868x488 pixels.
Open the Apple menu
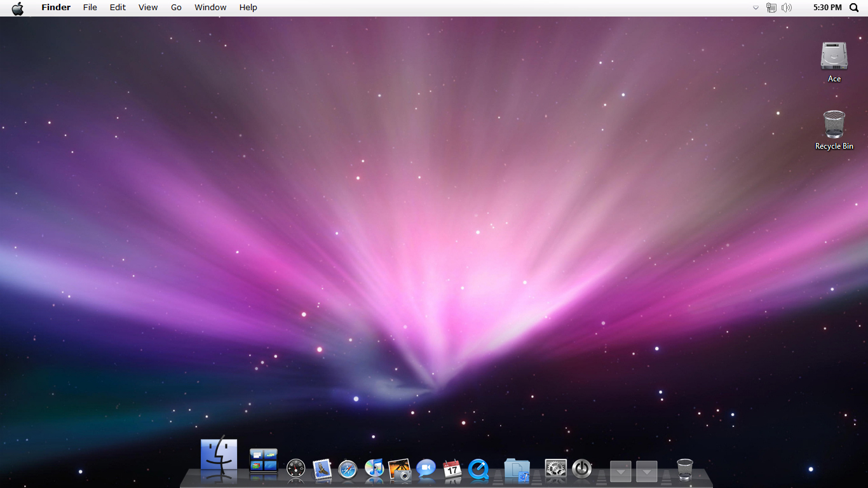pos(17,7)
